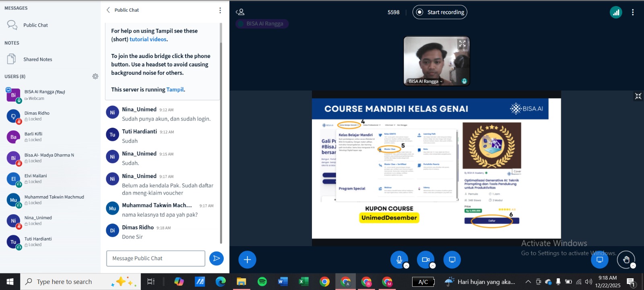
Task: Select user Dimas Ridho
Action: pyautogui.click(x=50, y=116)
